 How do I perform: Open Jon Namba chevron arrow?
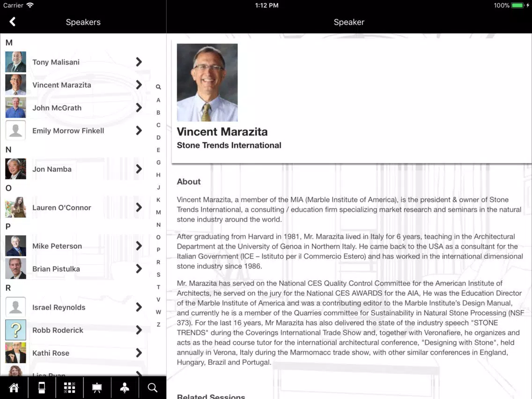(139, 169)
